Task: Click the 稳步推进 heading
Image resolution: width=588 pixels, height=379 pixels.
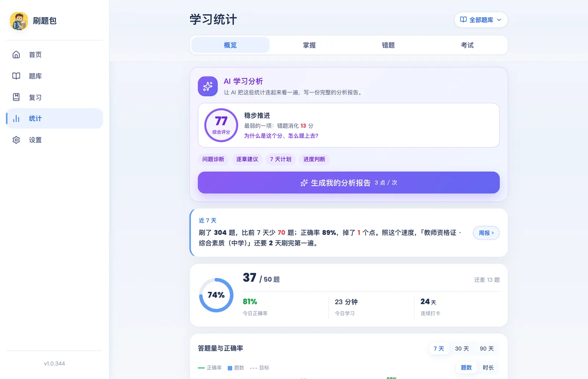Action: 257,115
